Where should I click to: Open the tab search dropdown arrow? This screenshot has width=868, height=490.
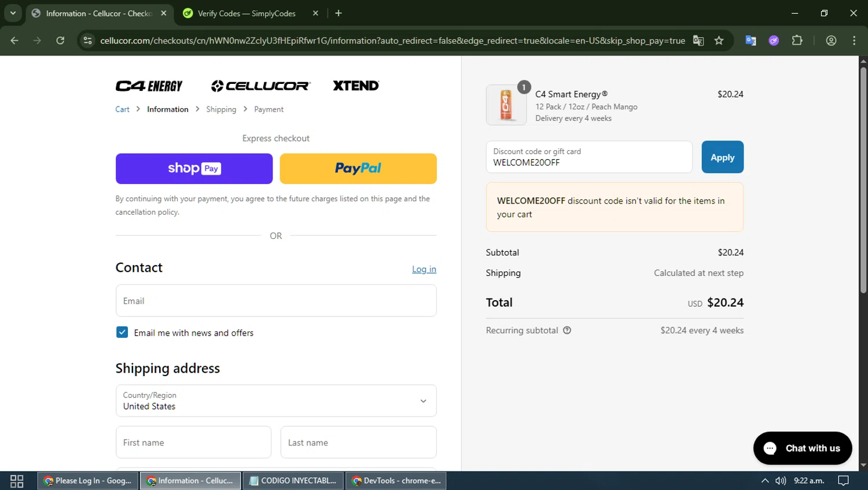[x=13, y=13]
